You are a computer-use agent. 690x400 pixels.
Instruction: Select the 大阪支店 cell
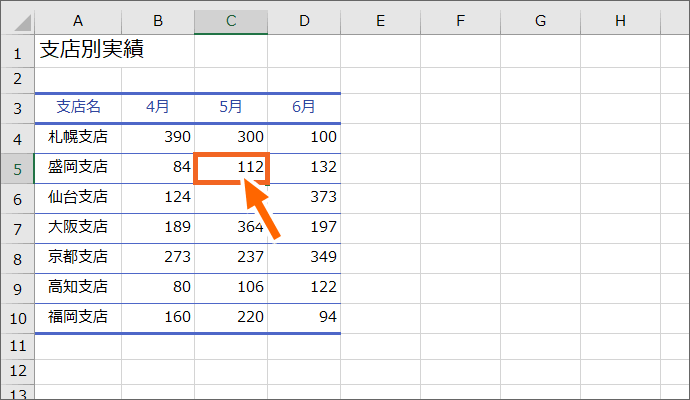78,228
